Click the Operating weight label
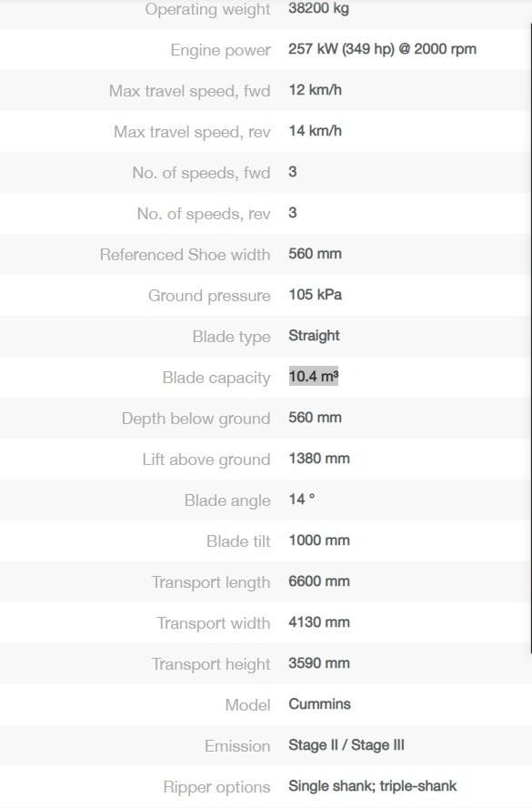Image resolution: width=532 pixels, height=808 pixels. click(x=207, y=9)
